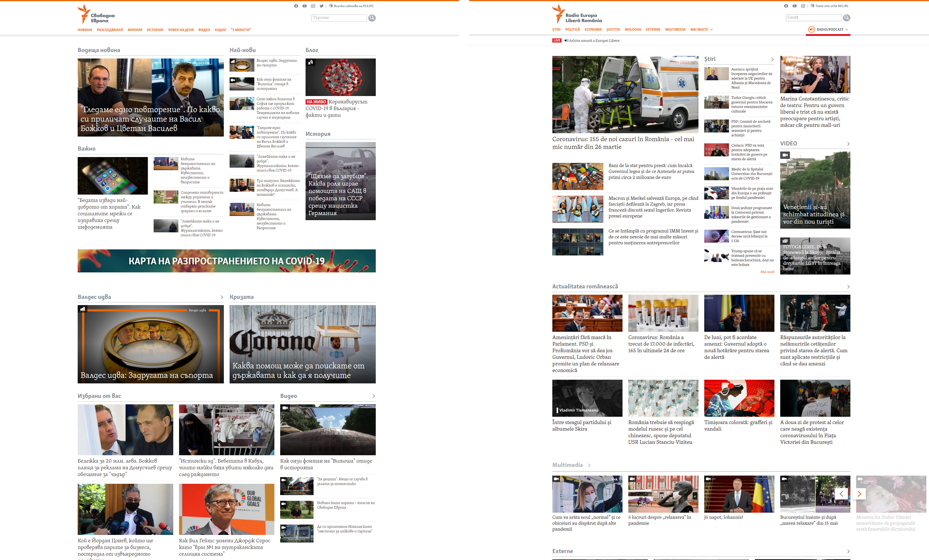Open Instagram icon on Bulgarian site header
The height and width of the screenshot is (560, 929).
(313, 6)
